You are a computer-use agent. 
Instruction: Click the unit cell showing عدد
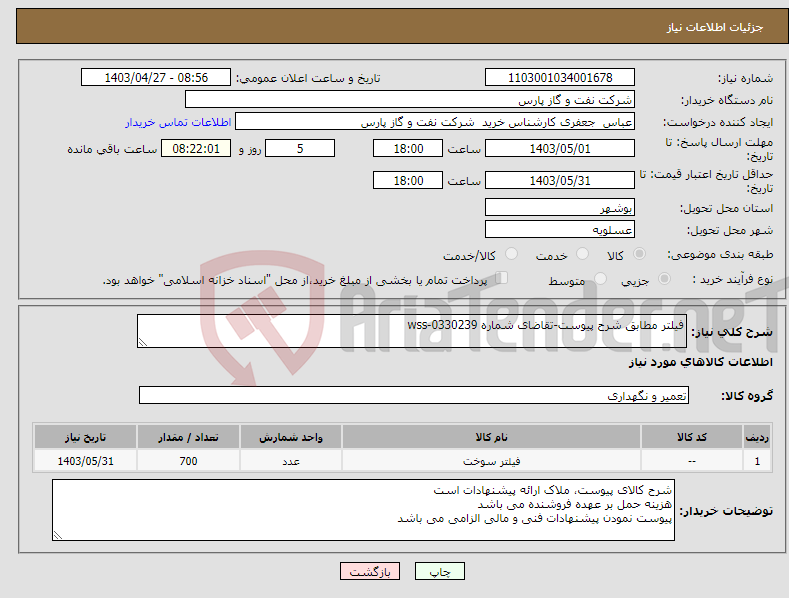[x=291, y=461]
